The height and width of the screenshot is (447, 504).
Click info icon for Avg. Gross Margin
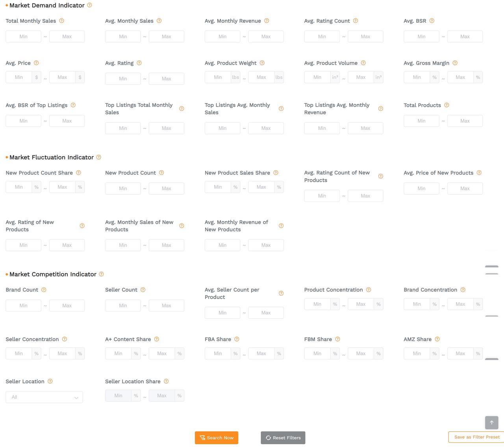pyautogui.click(x=455, y=63)
